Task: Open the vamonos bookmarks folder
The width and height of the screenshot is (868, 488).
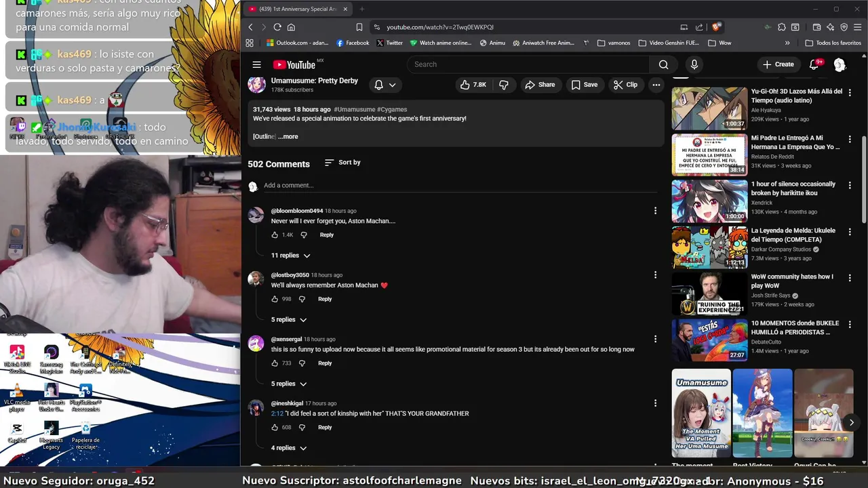Action: point(614,43)
